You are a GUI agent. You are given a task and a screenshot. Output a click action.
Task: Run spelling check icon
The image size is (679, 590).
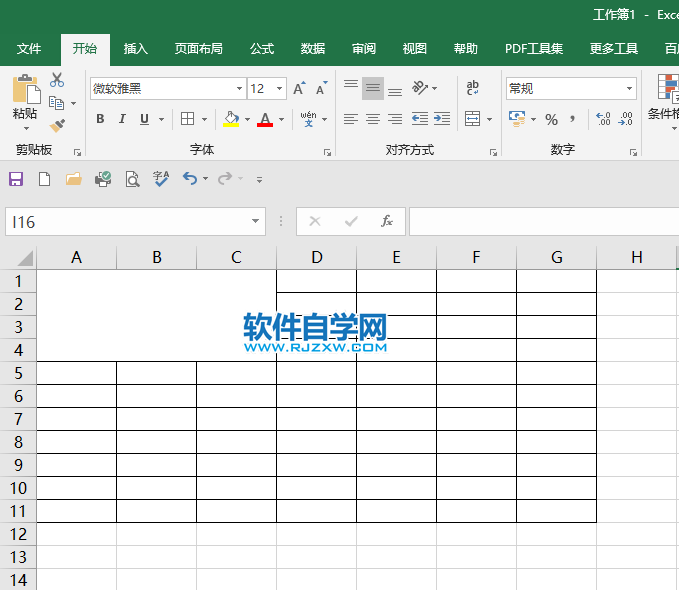pyautogui.click(x=161, y=178)
